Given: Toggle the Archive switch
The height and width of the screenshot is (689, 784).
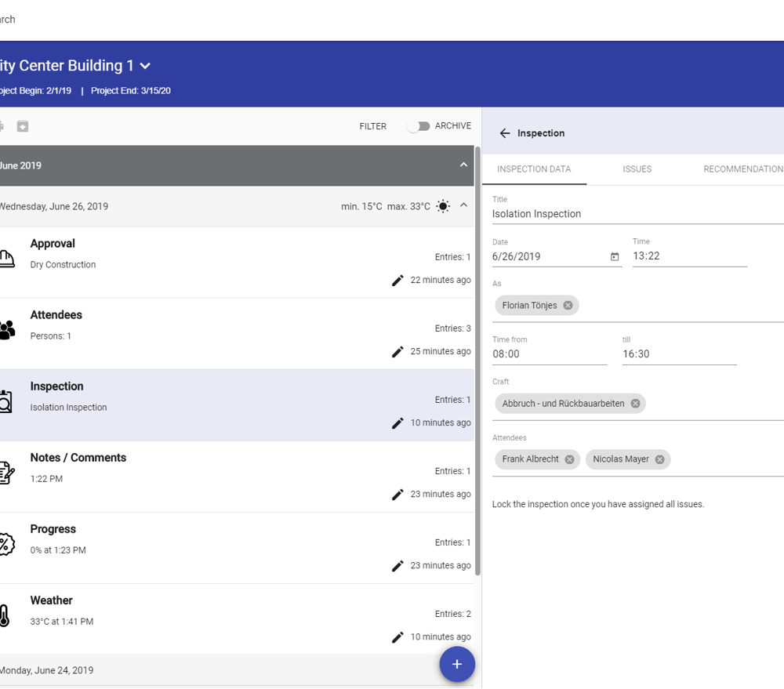Looking at the screenshot, I should (419, 126).
